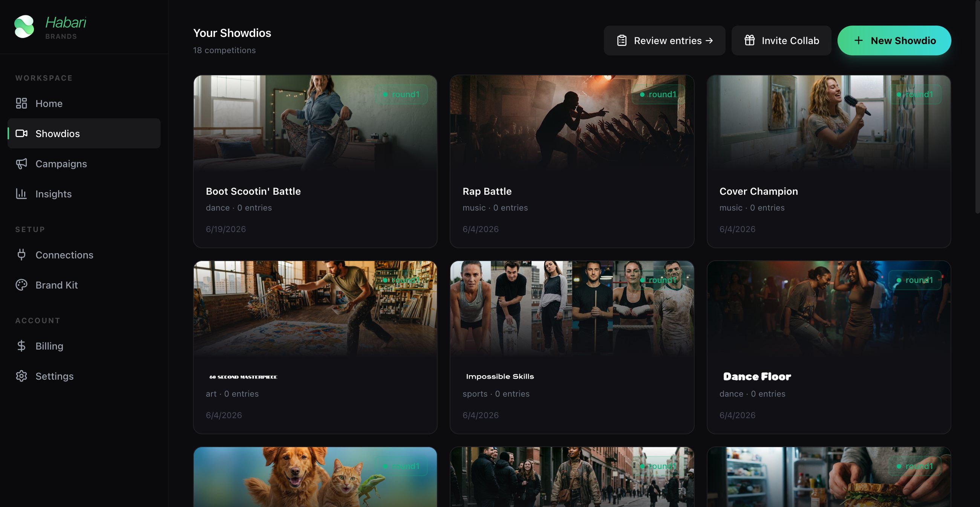
Task: Click the Rap Battle title
Action: pos(487,191)
